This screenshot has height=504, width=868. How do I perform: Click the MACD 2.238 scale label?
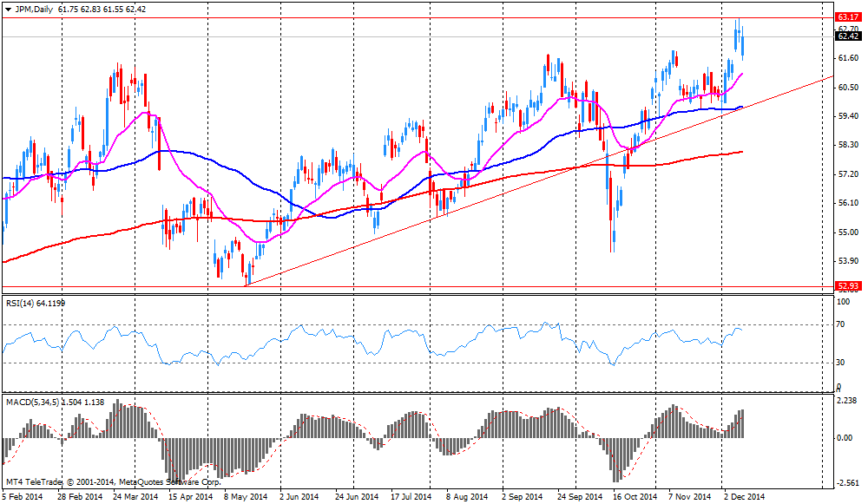tap(846, 400)
